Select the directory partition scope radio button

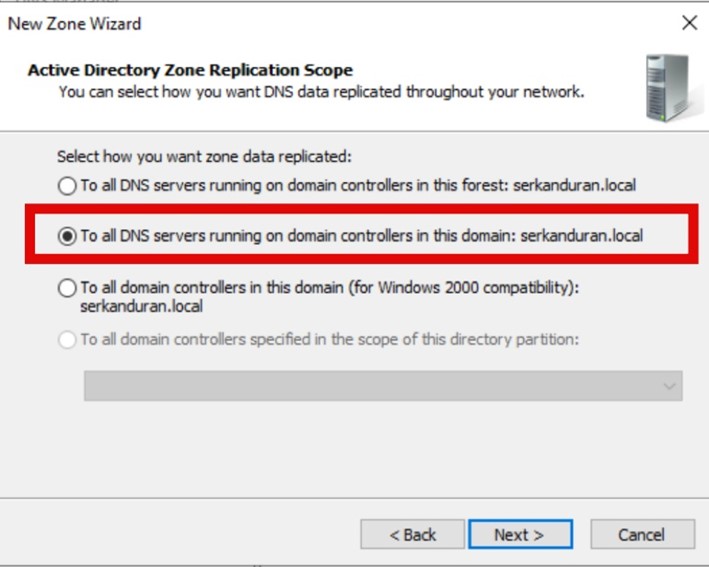click(x=67, y=340)
